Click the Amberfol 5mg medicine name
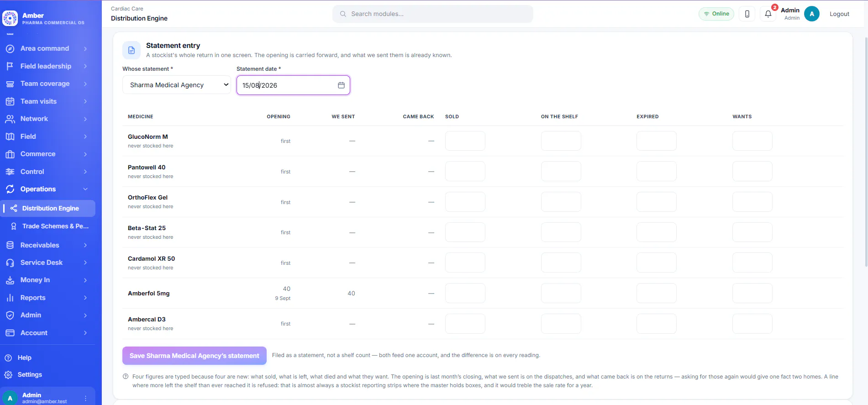This screenshot has height=405, width=868. [x=149, y=294]
